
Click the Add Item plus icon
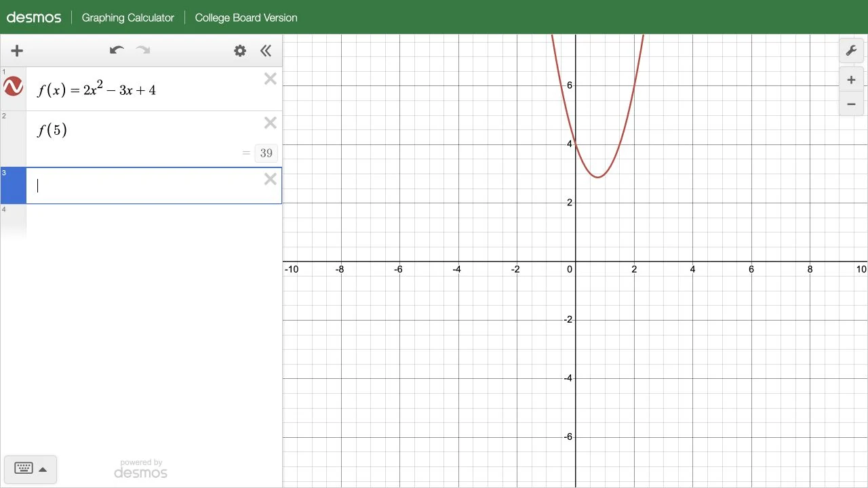[x=17, y=51]
